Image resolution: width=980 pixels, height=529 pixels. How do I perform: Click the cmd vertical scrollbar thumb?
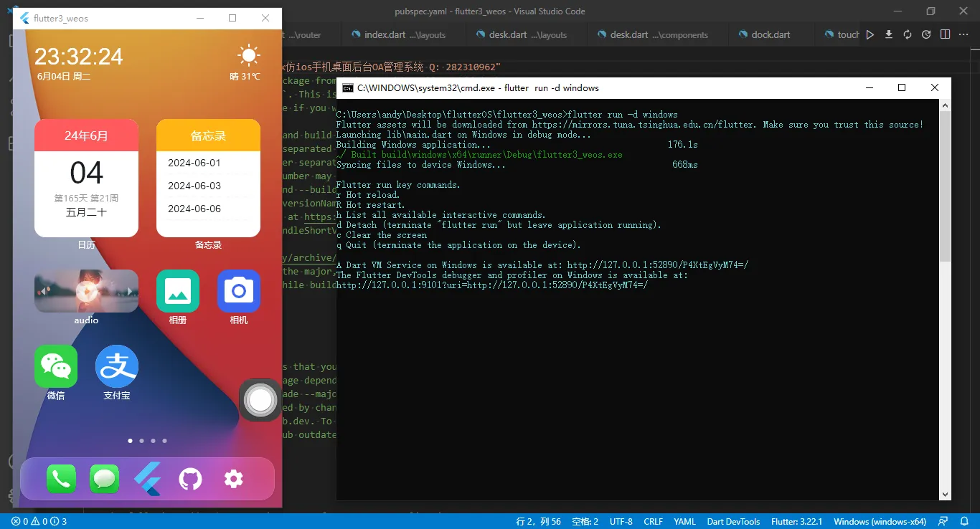point(946,186)
